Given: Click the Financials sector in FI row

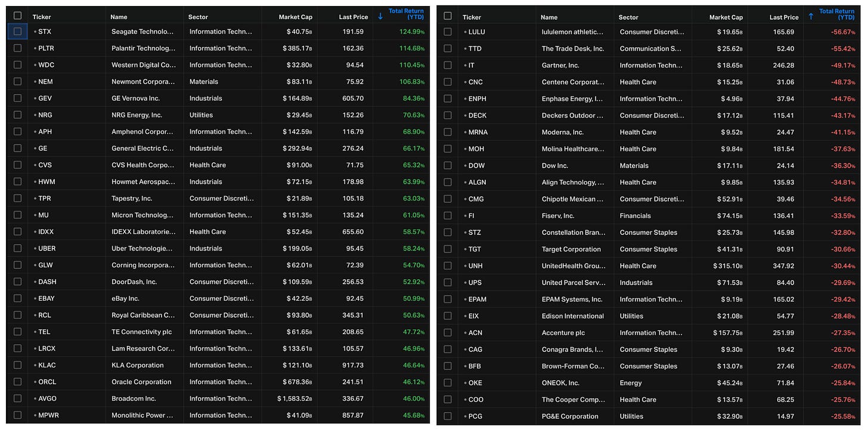Looking at the screenshot, I should point(635,215).
